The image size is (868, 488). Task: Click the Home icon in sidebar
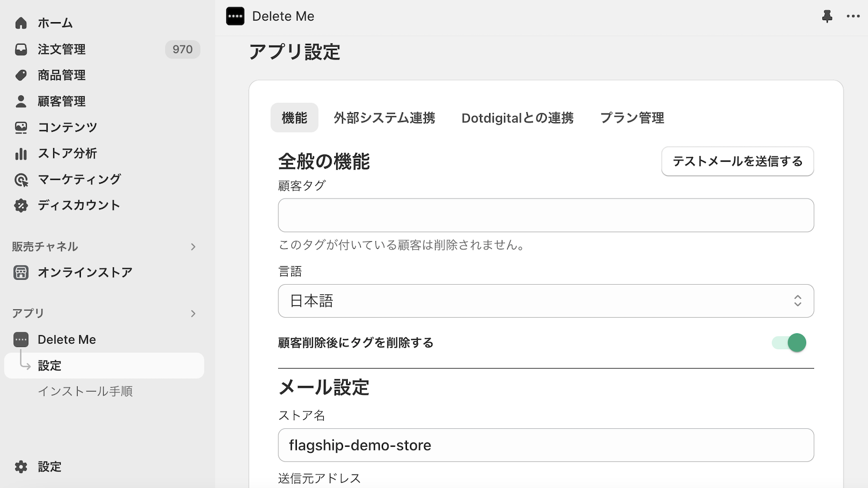click(21, 23)
